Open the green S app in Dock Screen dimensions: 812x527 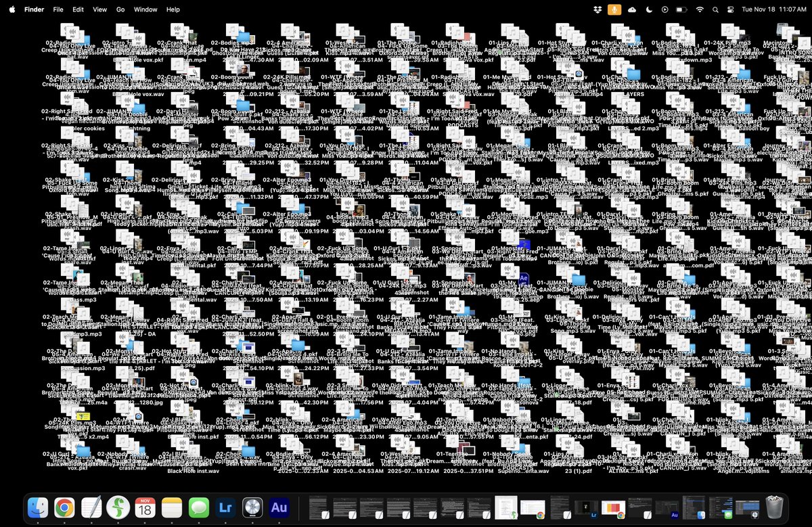(x=118, y=507)
